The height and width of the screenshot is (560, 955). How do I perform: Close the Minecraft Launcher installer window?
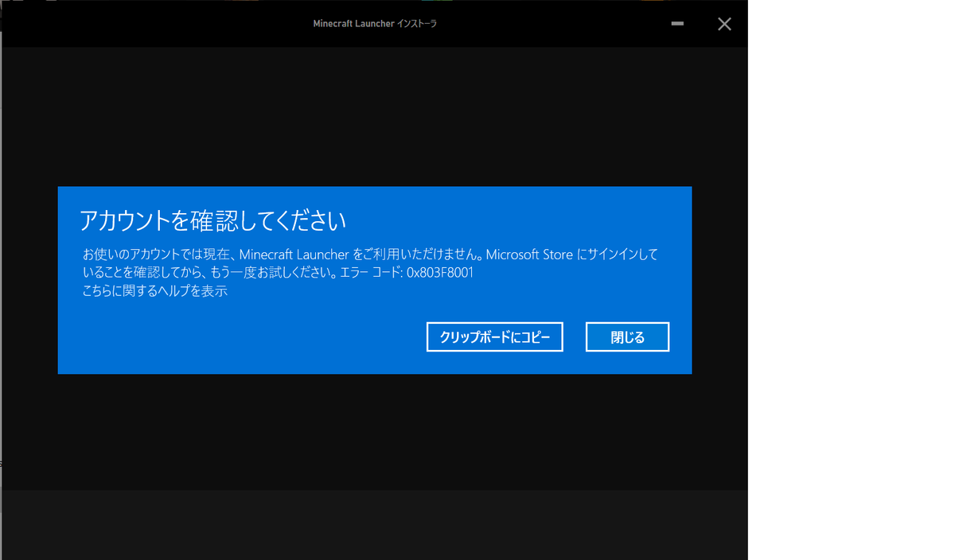pos(724,24)
